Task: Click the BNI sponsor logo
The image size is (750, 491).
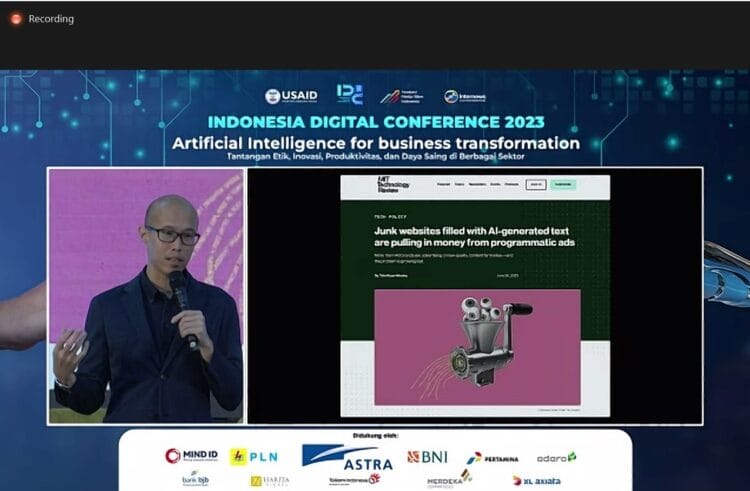Action: 427,457
